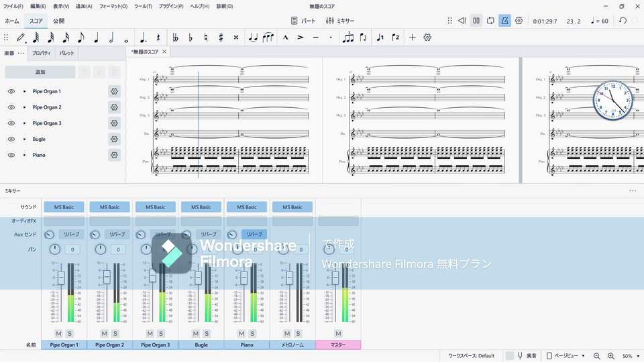The height and width of the screenshot is (362, 644).
Task: Apply natural accidental
Action: click(x=206, y=38)
